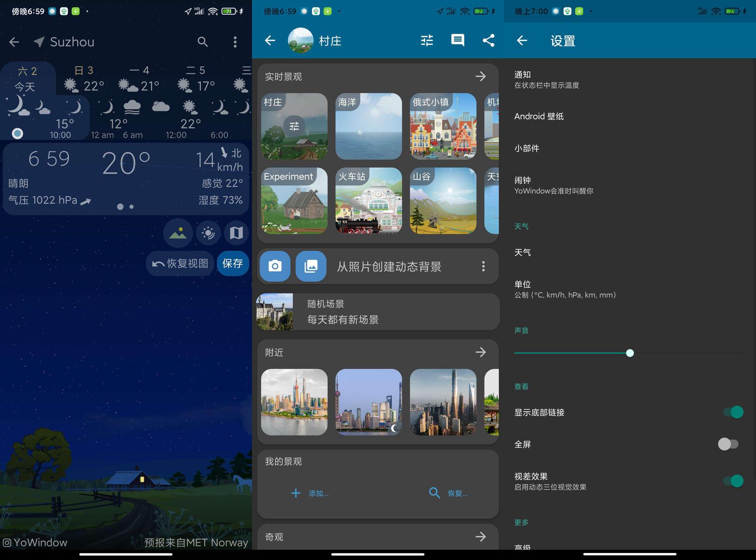Open 通知 setting
The width and height of the screenshot is (756, 560).
click(630, 79)
